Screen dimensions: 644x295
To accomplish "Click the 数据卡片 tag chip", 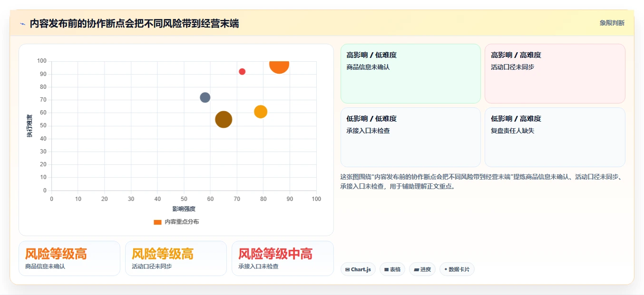I will click(x=457, y=269).
